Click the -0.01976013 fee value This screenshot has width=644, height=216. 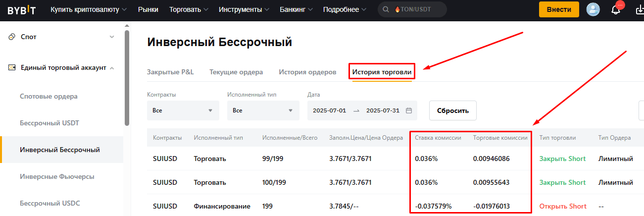[x=493, y=206]
